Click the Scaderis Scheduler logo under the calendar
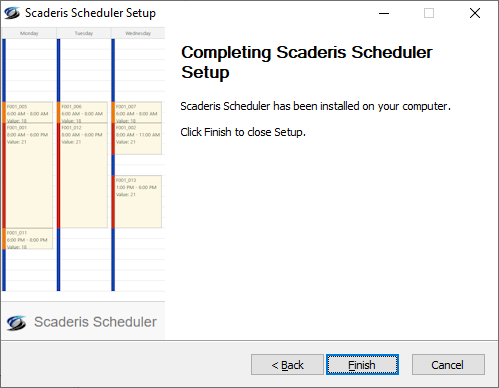This screenshot has width=499, height=388. click(x=82, y=322)
